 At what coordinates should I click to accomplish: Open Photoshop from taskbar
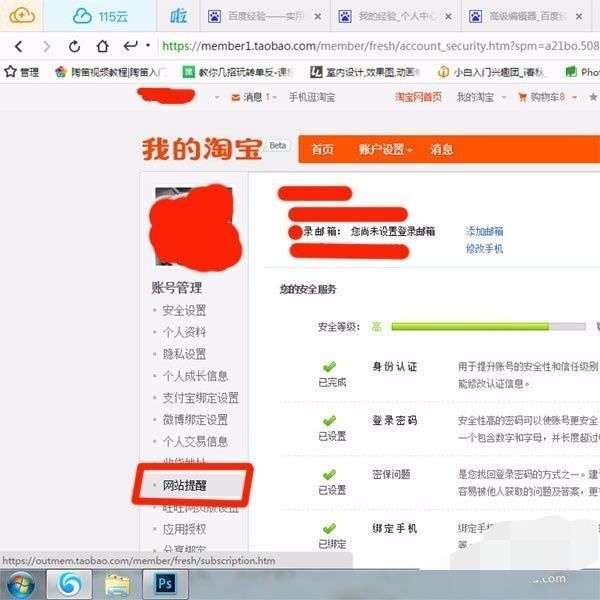165,584
